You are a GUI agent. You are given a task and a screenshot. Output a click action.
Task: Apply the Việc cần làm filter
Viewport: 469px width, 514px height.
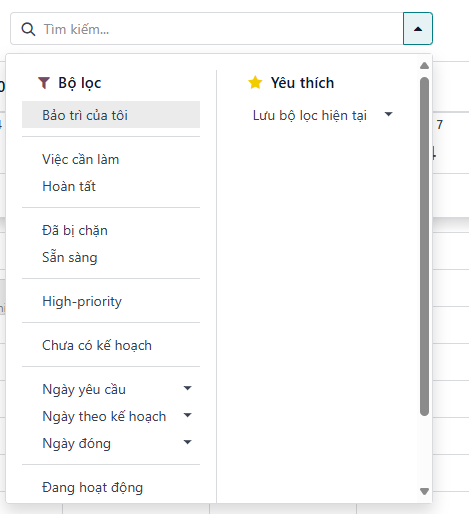click(111, 159)
